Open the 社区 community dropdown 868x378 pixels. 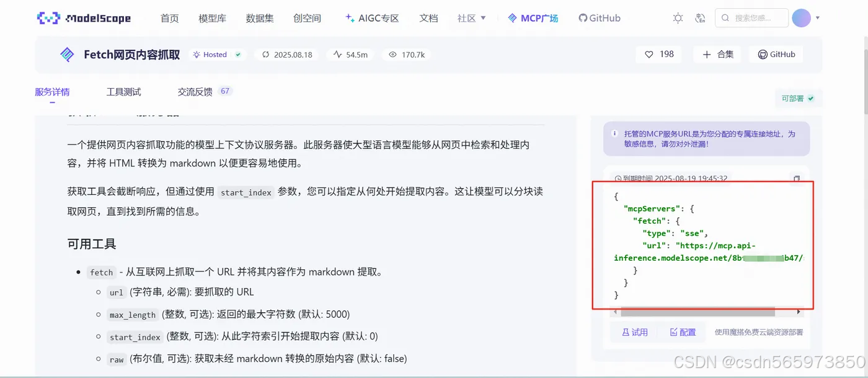coord(470,18)
